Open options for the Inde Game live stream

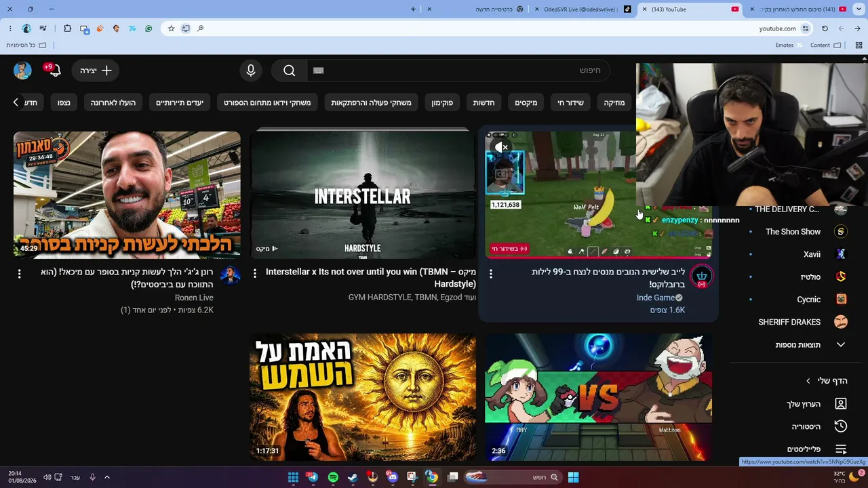point(491,273)
